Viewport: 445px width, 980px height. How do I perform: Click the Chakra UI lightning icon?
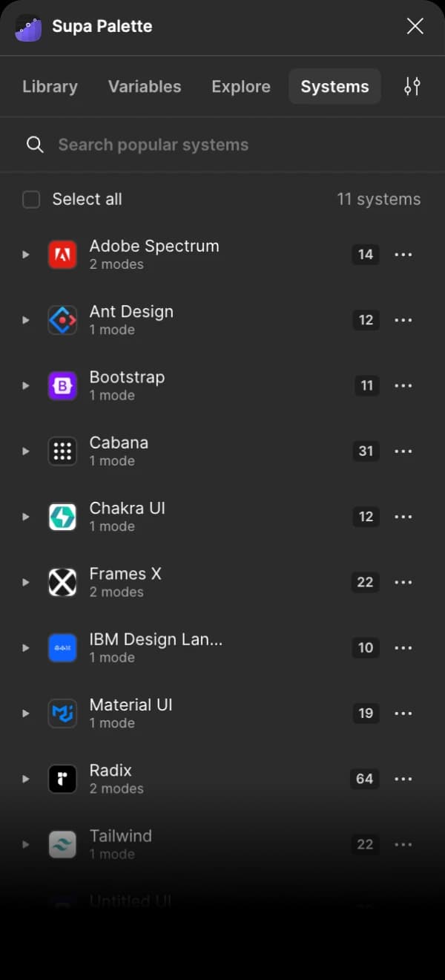pyautogui.click(x=62, y=517)
